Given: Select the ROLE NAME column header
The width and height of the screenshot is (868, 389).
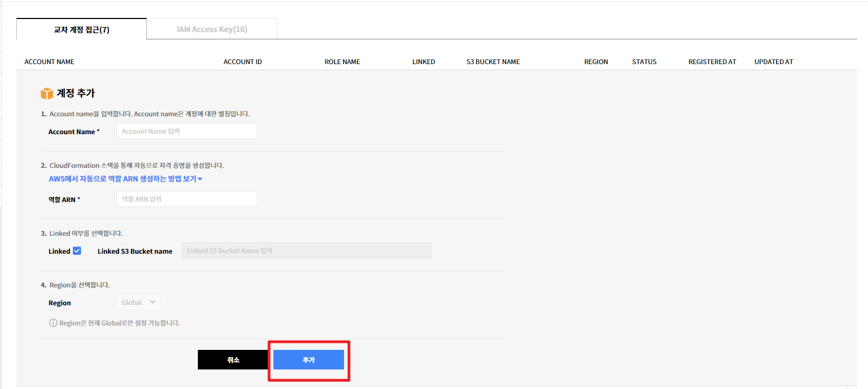Looking at the screenshot, I should pos(342,62).
